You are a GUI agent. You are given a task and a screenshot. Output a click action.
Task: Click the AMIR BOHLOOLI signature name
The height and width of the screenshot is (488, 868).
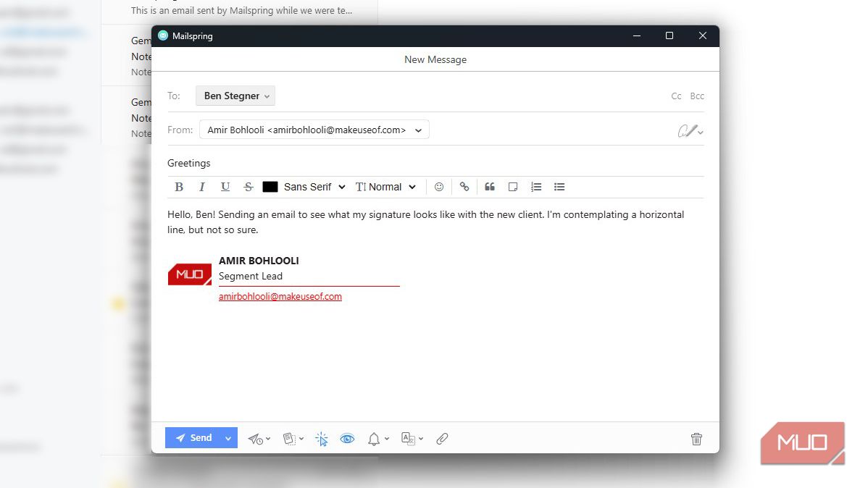pyautogui.click(x=259, y=261)
